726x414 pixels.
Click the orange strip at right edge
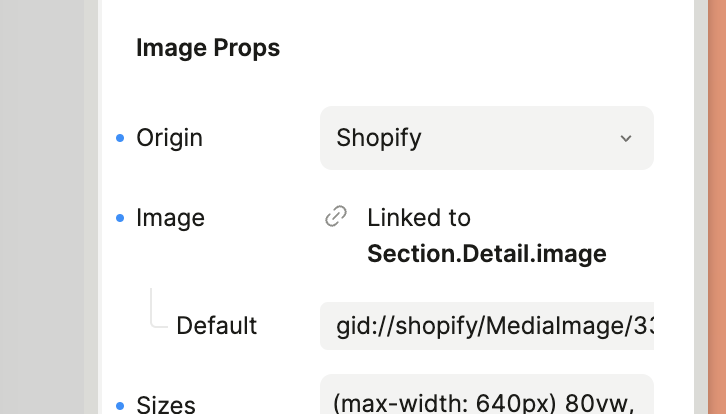coord(717,200)
